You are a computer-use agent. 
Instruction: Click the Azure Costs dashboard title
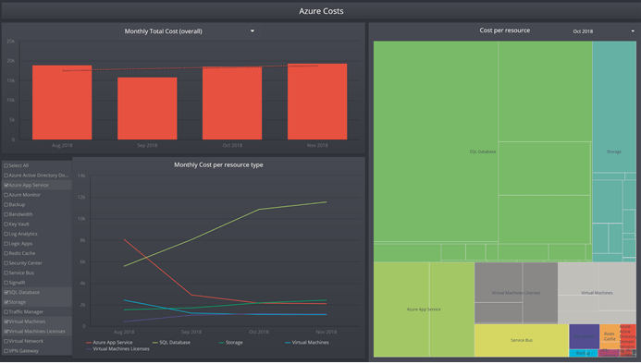pyautogui.click(x=321, y=11)
